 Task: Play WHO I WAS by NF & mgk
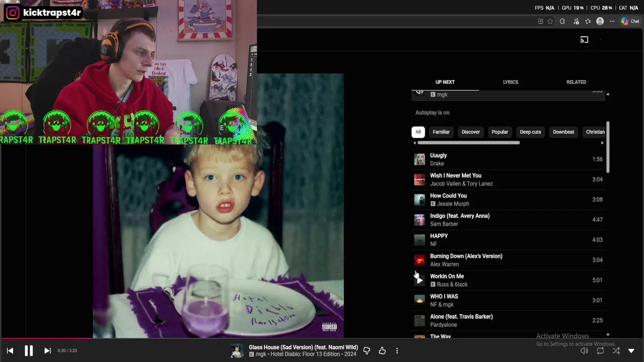point(508,300)
